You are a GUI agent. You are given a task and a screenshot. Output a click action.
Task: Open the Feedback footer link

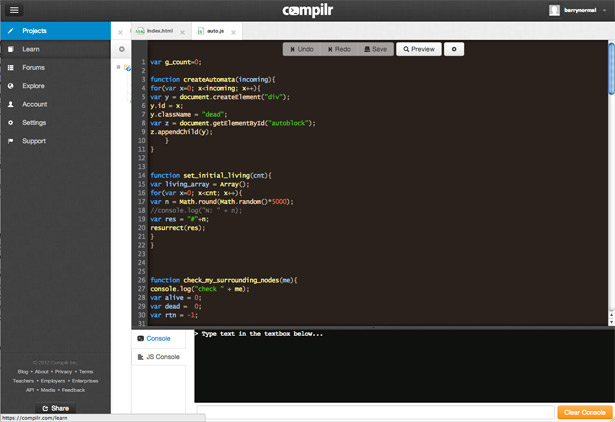point(73,390)
